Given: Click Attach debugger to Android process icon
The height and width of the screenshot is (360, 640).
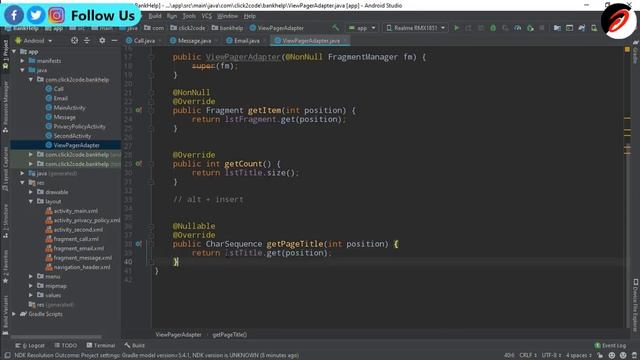Looking at the screenshot, I should pos(530,28).
